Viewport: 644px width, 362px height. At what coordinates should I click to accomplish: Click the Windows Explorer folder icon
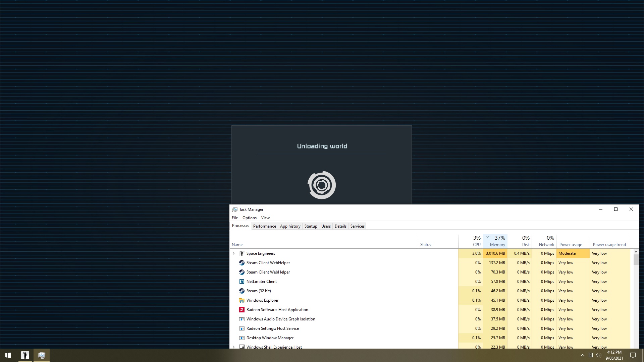point(241,300)
